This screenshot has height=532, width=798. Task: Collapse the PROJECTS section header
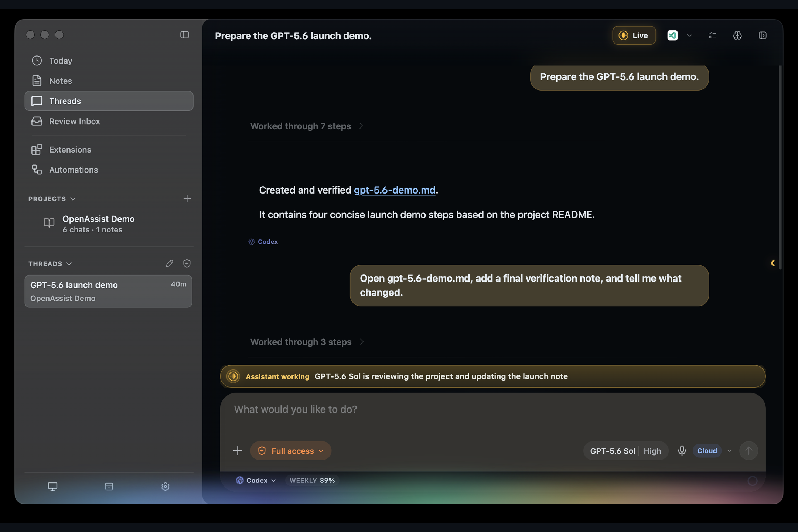pyautogui.click(x=52, y=199)
